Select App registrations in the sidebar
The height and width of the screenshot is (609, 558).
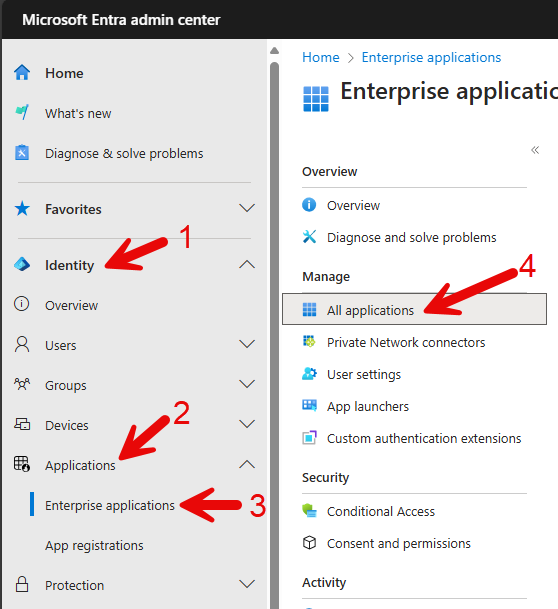coord(94,545)
